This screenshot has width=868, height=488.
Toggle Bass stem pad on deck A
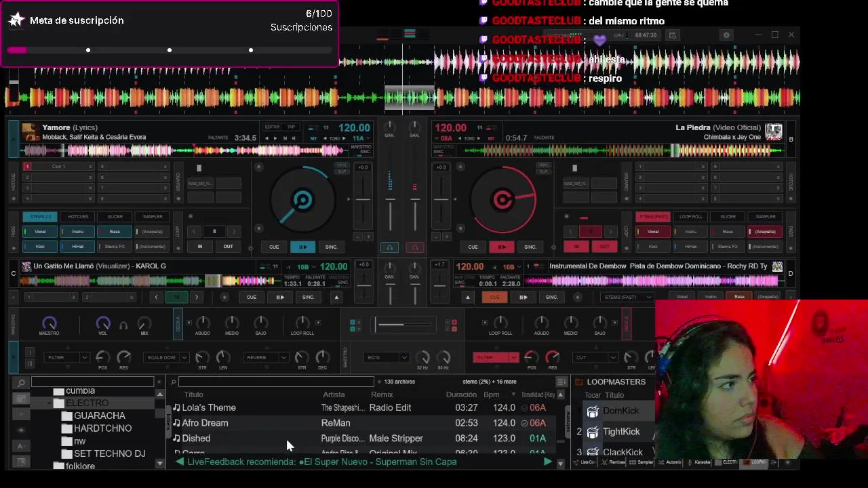click(x=115, y=232)
